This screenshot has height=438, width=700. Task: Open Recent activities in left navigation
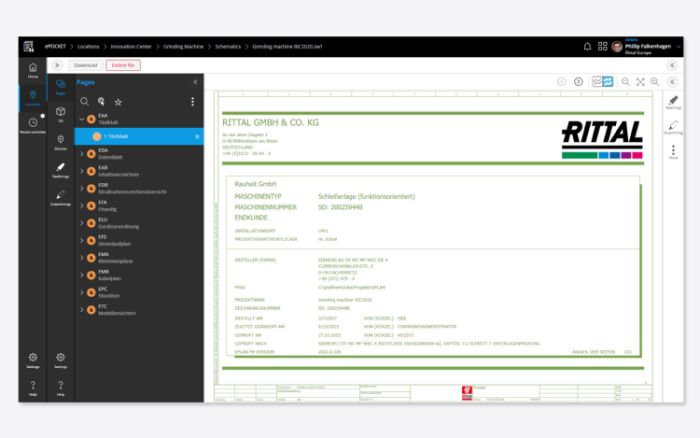click(32, 125)
